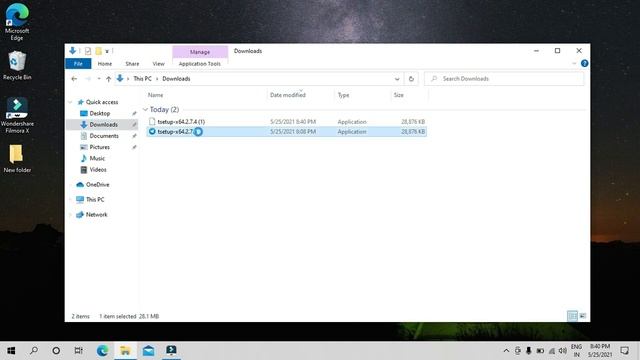640x360 pixels.
Task: Open Task View on the taskbar
Action: (x=78, y=351)
